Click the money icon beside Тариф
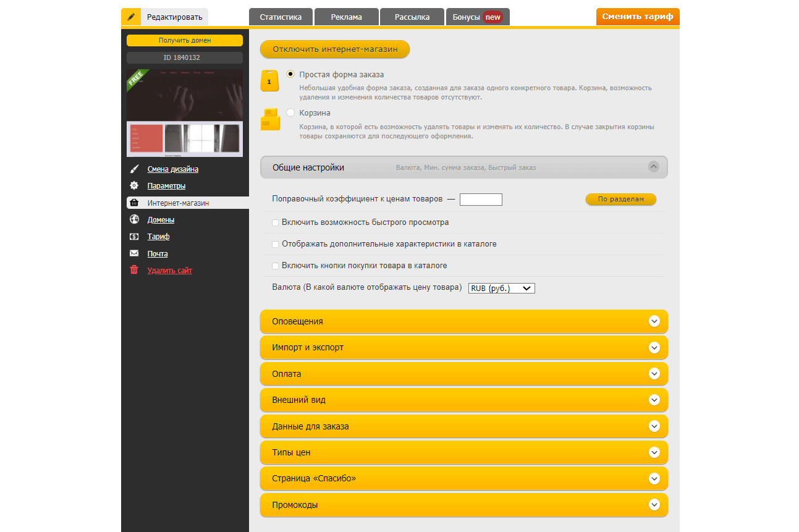Image resolution: width=799 pixels, height=532 pixels. click(x=134, y=237)
